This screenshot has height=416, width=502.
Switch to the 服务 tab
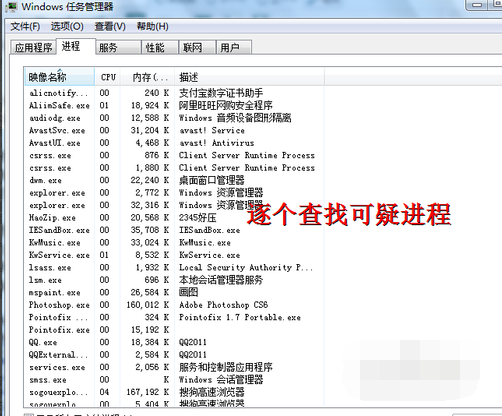tap(118, 47)
